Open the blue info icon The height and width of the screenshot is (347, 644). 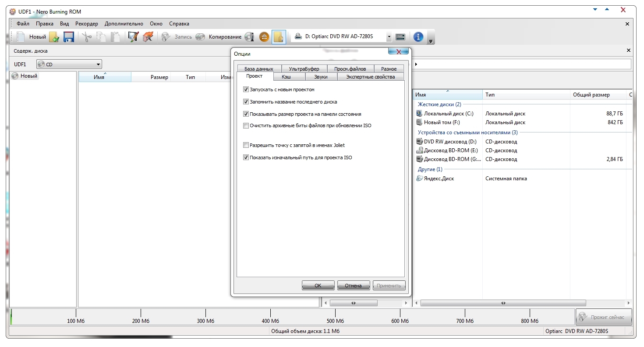pos(418,37)
